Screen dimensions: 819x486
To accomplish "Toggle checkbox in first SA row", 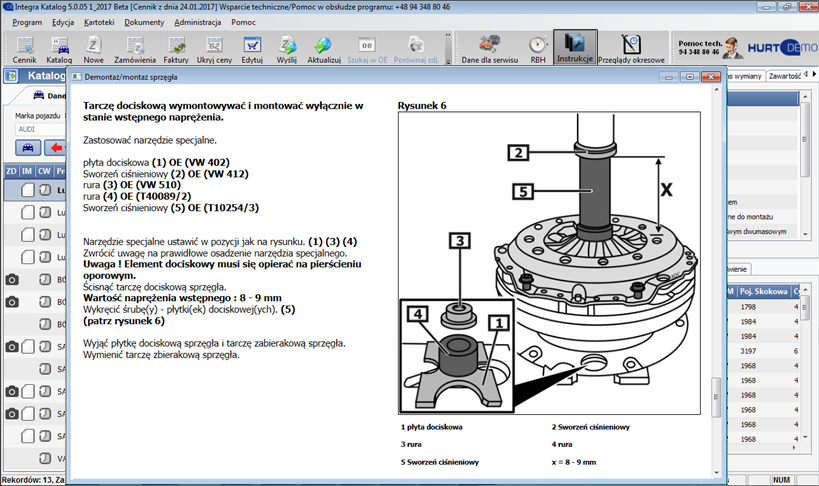I will 28,346.
